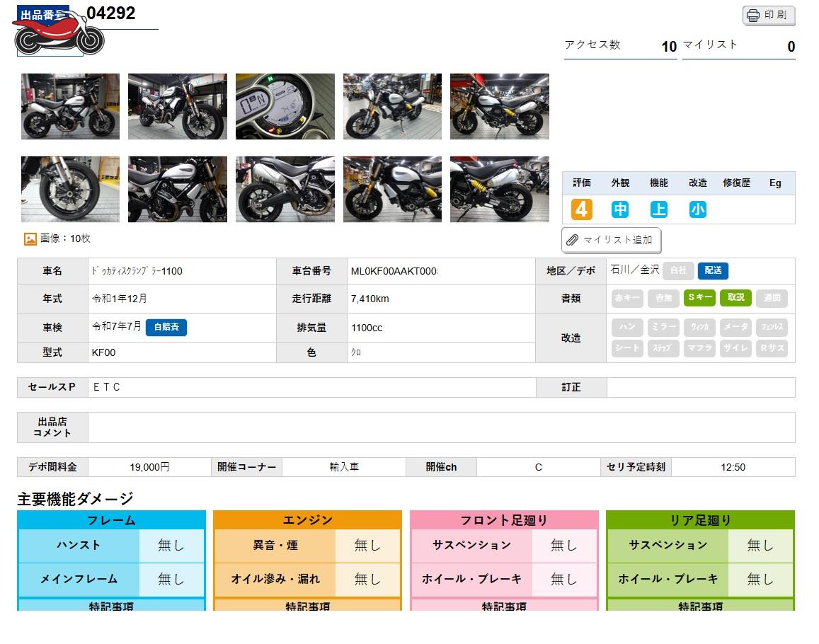Click the 輸入車 corner value
Image resolution: width=819 pixels, height=644 pixels.
point(344,467)
